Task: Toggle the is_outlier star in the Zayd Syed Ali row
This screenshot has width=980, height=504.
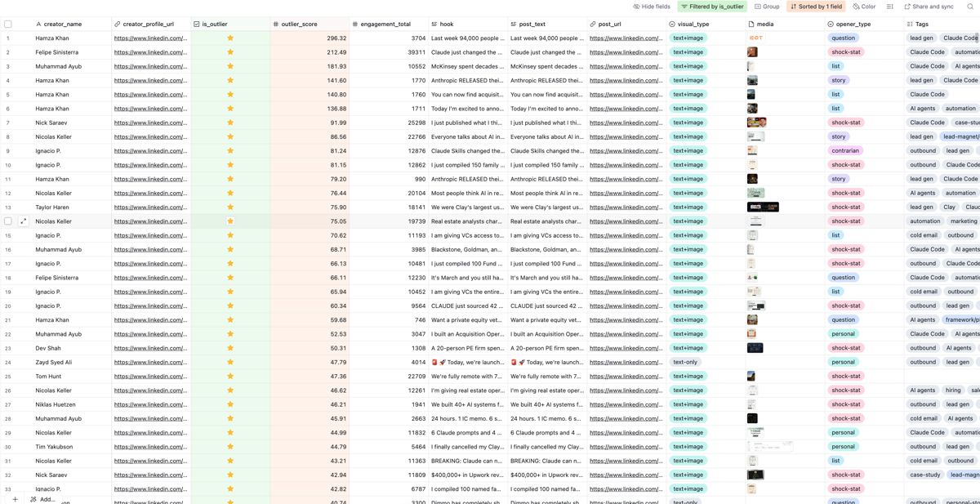Action: 230,362
